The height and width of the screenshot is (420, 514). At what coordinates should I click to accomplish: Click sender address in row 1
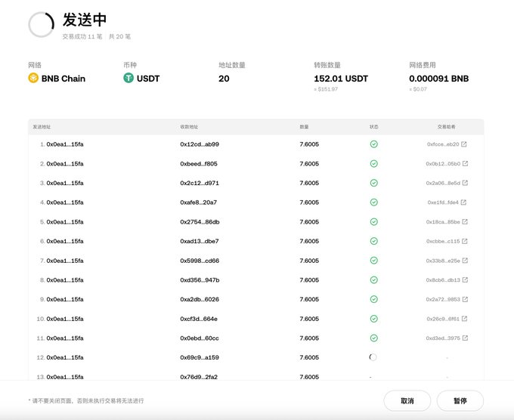[65, 144]
